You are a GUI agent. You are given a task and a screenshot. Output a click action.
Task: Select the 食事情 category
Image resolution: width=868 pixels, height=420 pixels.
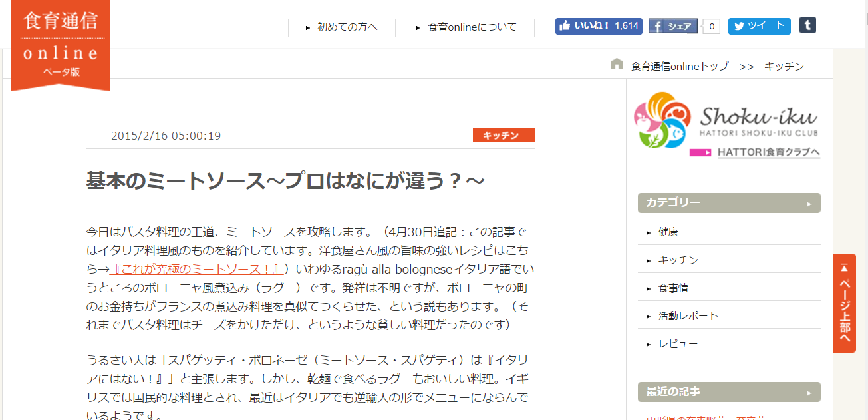click(x=672, y=288)
